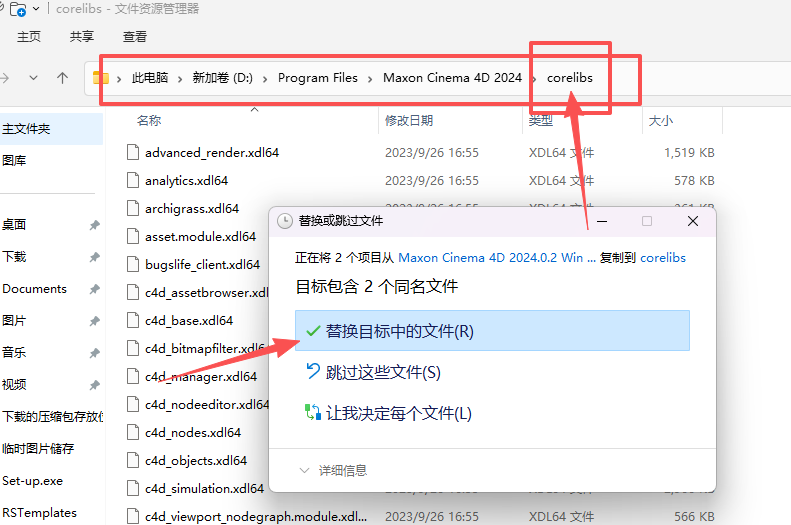Expand the chevron after Program Files breadcrumb
This screenshot has width=791, height=525.
coord(370,79)
